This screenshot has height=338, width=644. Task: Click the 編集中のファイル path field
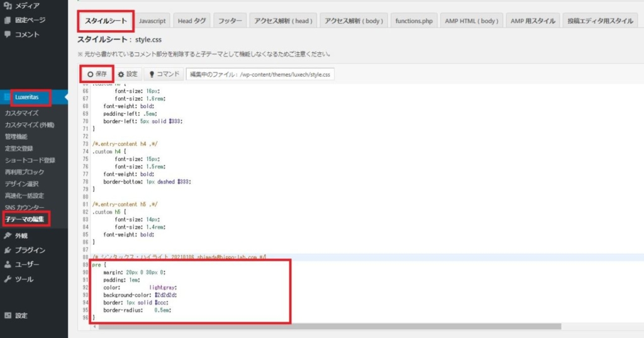click(x=260, y=75)
